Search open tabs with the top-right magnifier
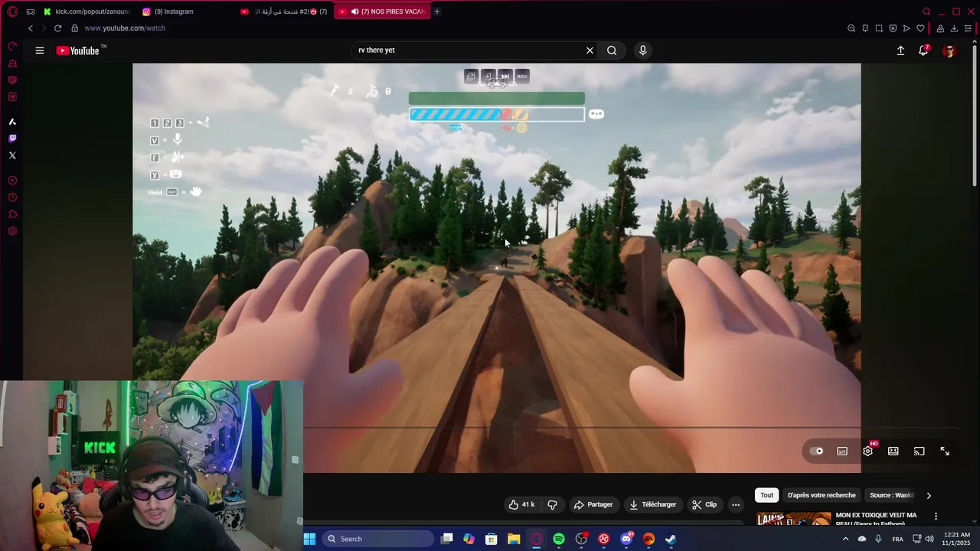Image resolution: width=980 pixels, height=551 pixels. point(926,11)
